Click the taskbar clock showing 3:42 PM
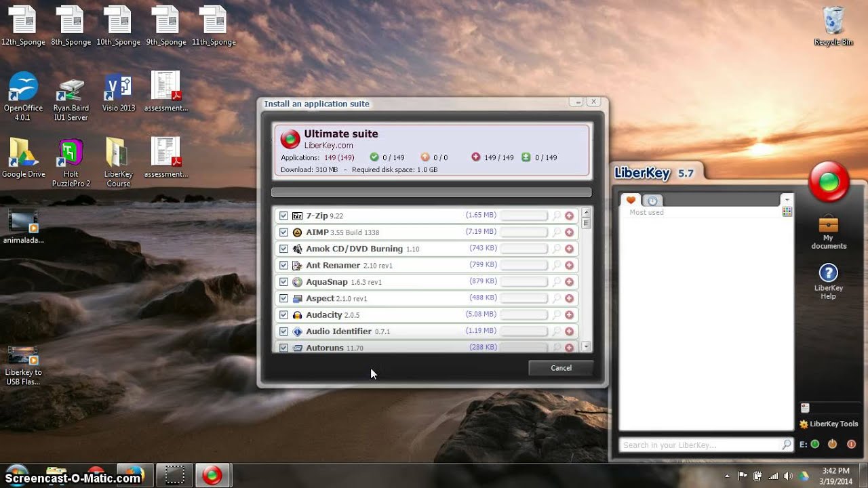 (835, 476)
